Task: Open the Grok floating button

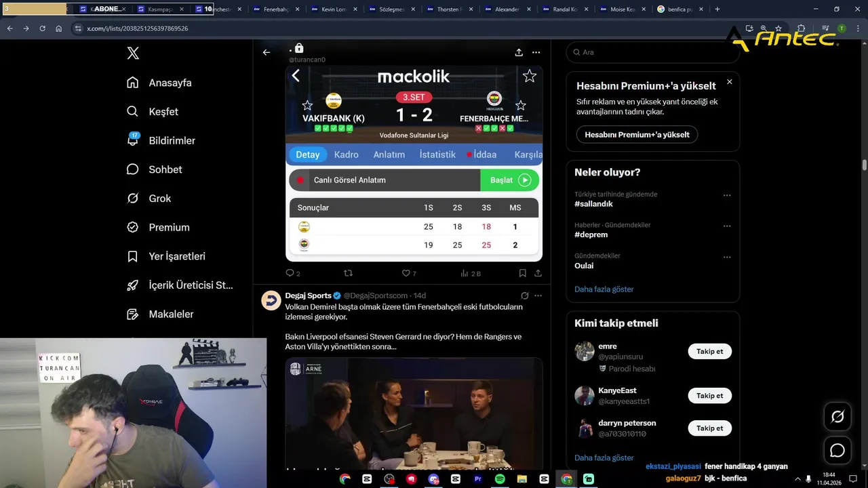Action: click(x=837, y=417)
